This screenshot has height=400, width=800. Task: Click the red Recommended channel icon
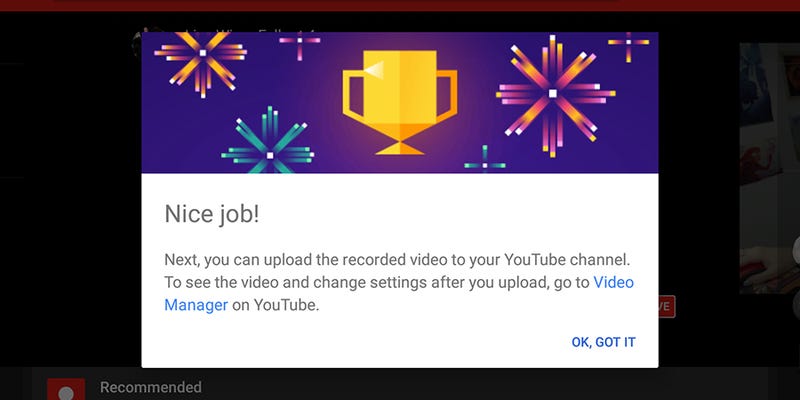tap(66, 389)
